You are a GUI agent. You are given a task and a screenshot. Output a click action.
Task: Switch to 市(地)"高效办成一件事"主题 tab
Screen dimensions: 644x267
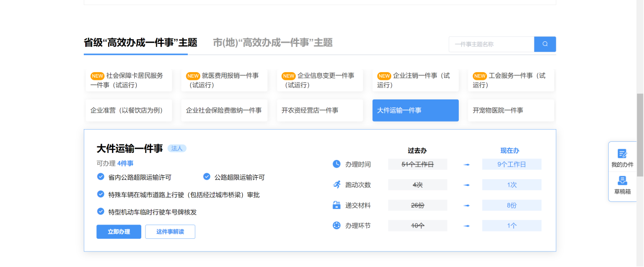pyautogui.click(x=273, y=43)
